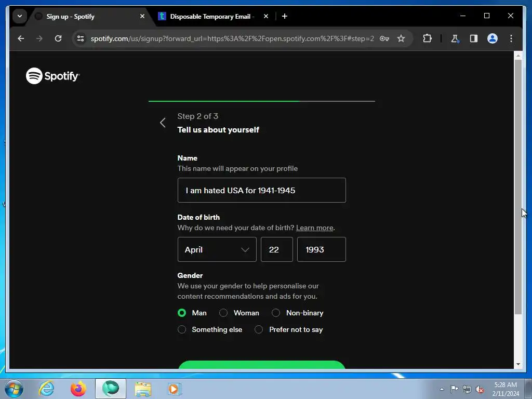The height and width of the screenshot is (399, 532).
Task: Open the Learn more link
Action: tap(314, 228)
